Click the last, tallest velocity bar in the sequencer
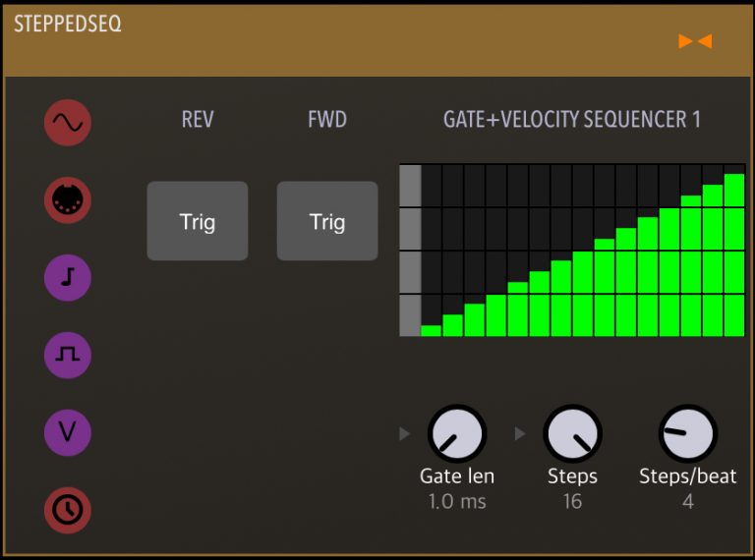 click(x=734, y=255)
